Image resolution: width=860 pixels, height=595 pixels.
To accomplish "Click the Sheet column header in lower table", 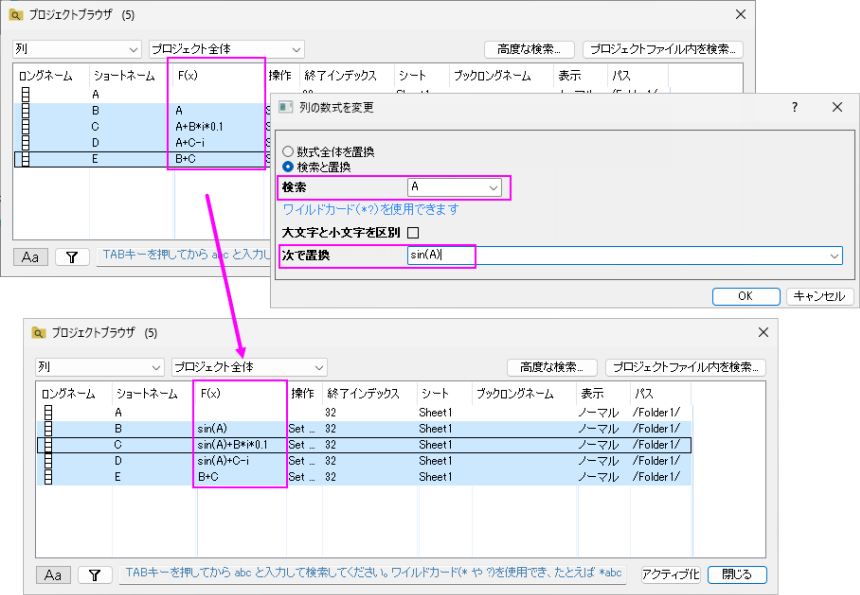I will (x=444, y=393).
